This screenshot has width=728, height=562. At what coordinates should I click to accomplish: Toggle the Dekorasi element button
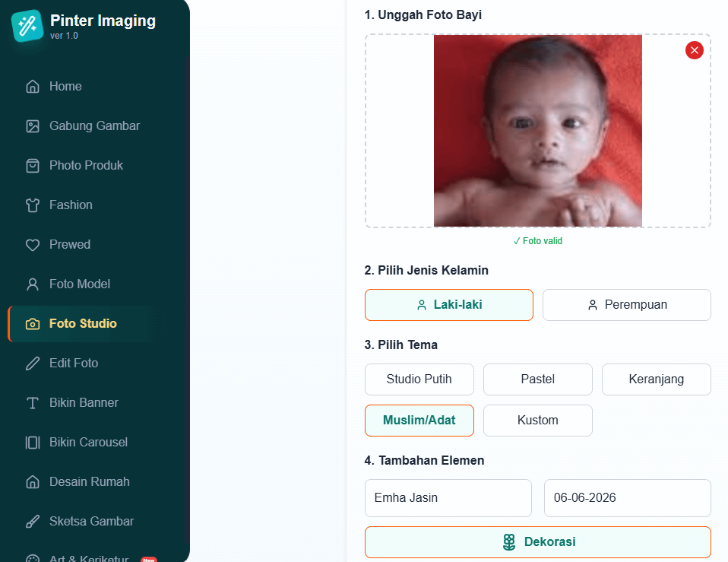pyautogui.click(x=538, y=542)
